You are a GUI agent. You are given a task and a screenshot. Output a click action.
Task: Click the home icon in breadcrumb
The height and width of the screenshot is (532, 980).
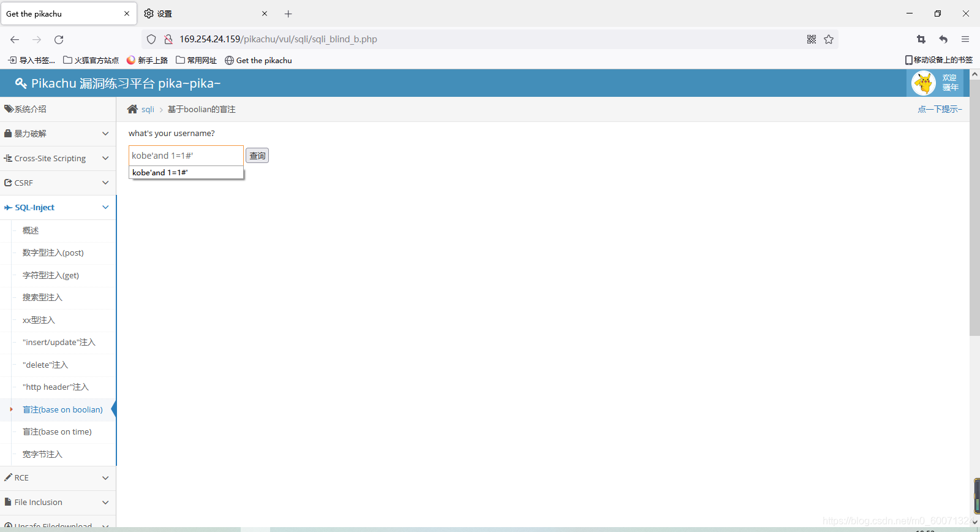coord(132,109)
